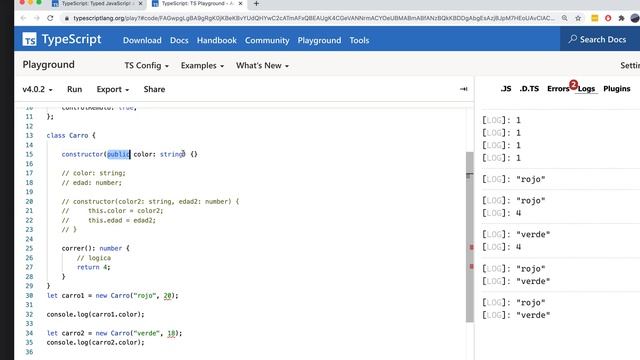
Task: Switch to the TypeScript: Typed JavaScript tab
Action: [x=96, y=4]
